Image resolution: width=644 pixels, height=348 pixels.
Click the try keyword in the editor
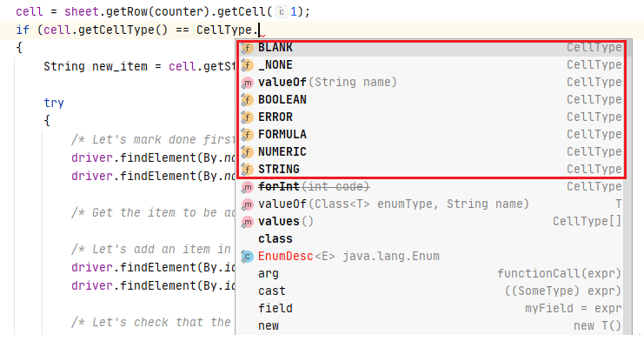pyautogui.click(x=53, y=103)
